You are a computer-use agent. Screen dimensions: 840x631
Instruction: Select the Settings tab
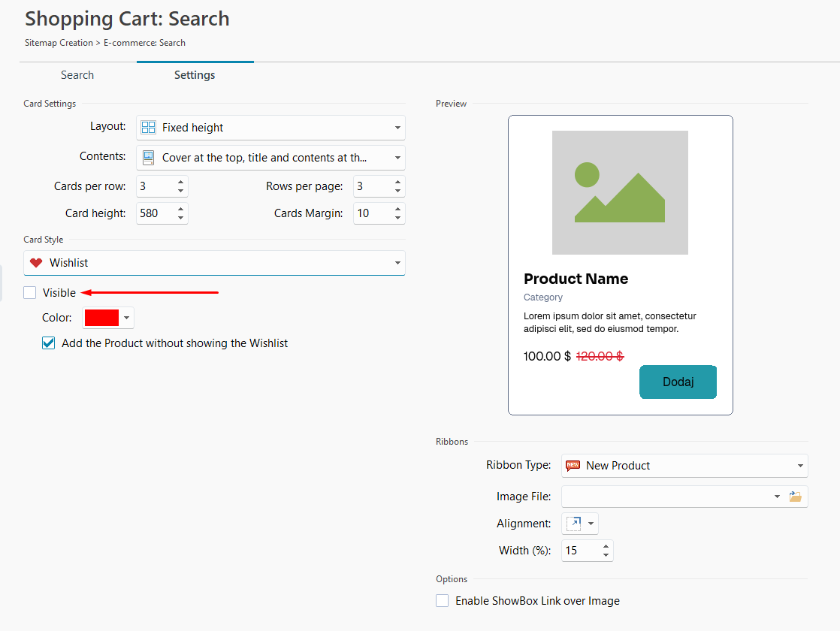pyautogui.click(x=195, y=75)
